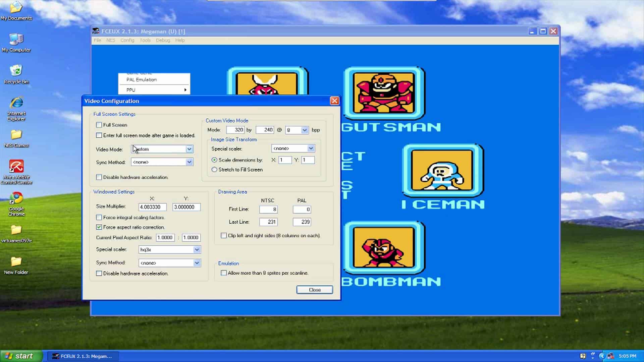Image resolution: width=644 pixels, height=362 pixels.
Task: Select the Bombman boss portrait
Action: pyautogui.click(x=384, y=247)
